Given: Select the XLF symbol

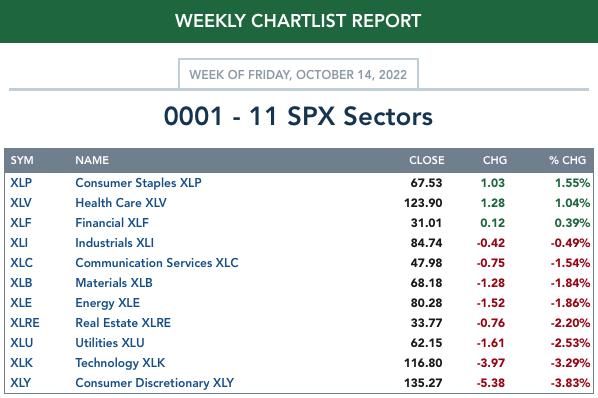Looking at the screenshot, I should (21, 223).
